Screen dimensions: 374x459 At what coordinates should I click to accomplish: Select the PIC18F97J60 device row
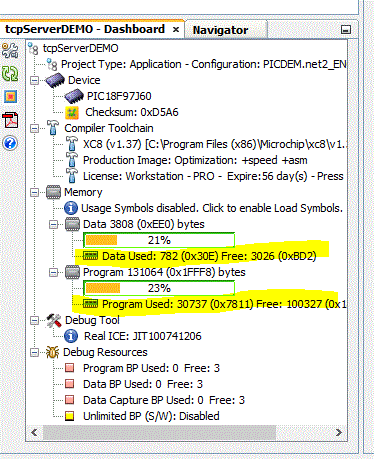coord(119,96)
